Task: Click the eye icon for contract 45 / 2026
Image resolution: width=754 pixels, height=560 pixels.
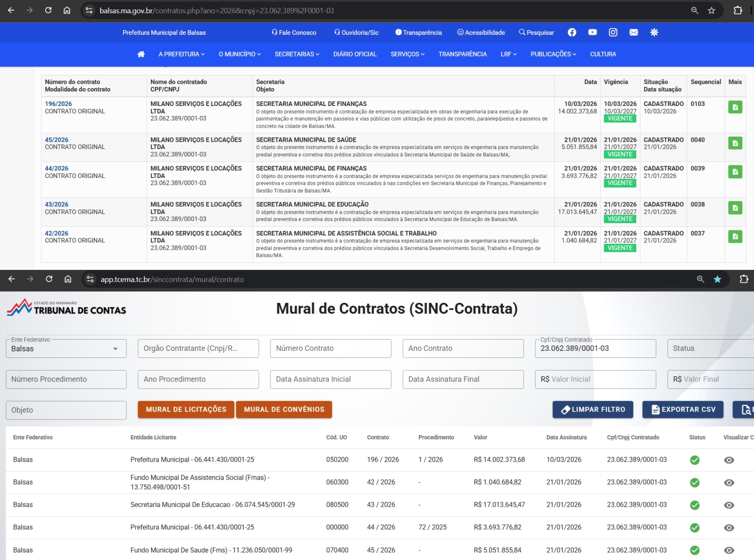Action: pos(729,550)
